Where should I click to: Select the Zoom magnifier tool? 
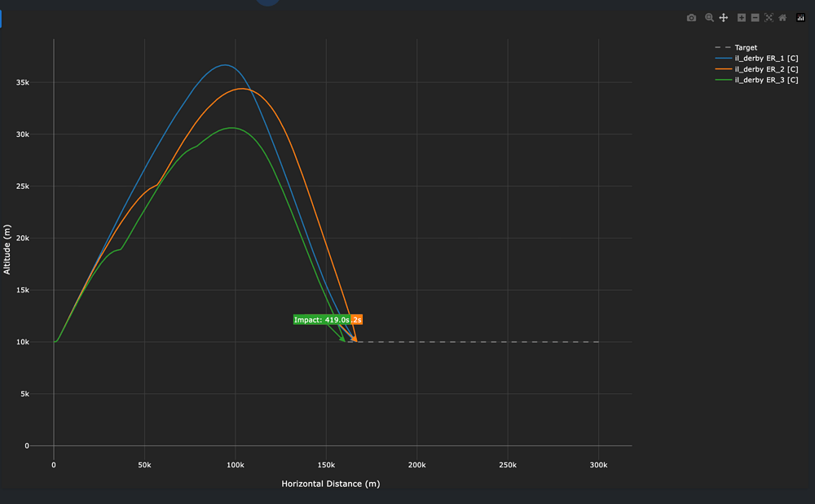(x=709, y=18)
